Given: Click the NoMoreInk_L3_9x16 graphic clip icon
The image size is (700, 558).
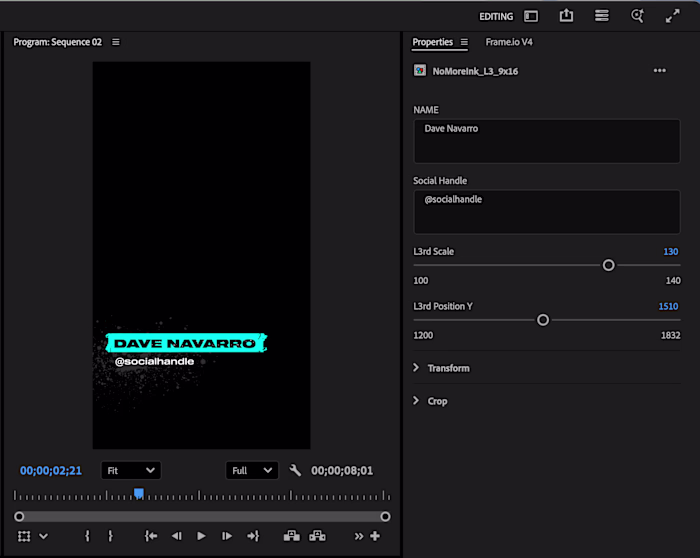Looking at the screenshot, I should (x=420, y=71).
